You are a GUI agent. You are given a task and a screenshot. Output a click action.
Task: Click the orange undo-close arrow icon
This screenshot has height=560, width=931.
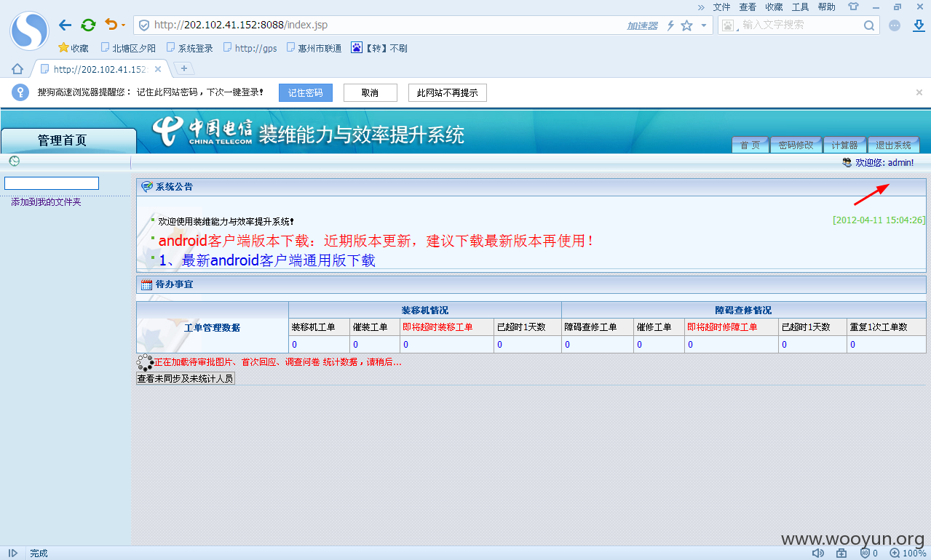coord(111,25)
